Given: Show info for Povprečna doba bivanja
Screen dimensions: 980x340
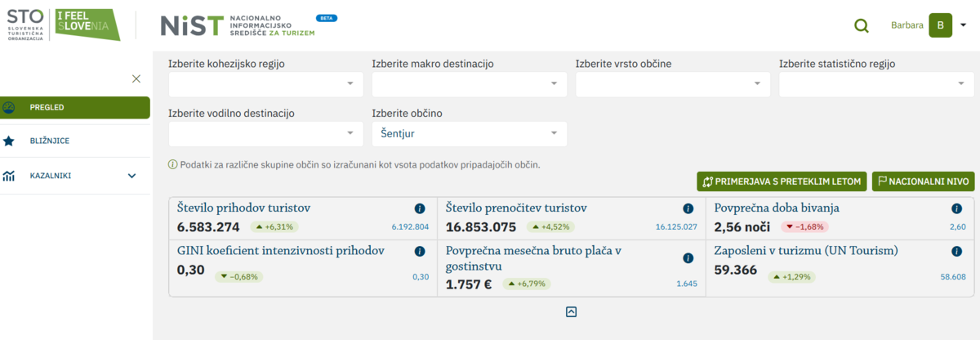Looking at the screenshot, I should tap(956, 208).
